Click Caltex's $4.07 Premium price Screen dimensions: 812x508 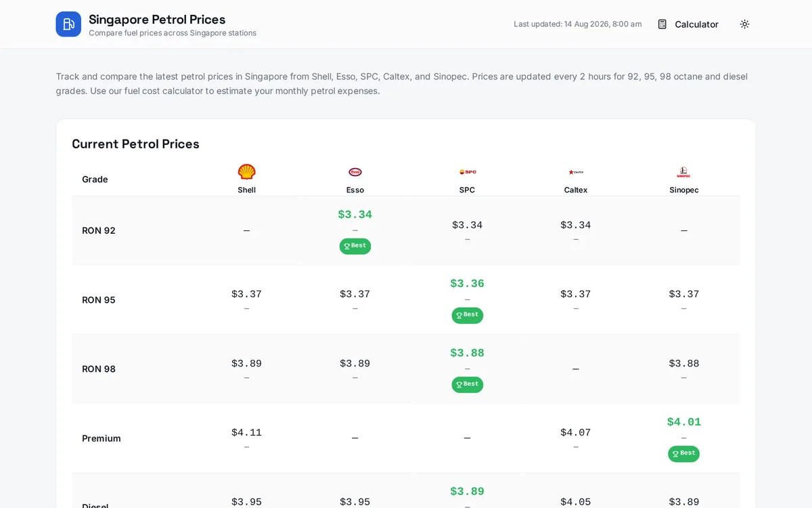coord(576,433)
